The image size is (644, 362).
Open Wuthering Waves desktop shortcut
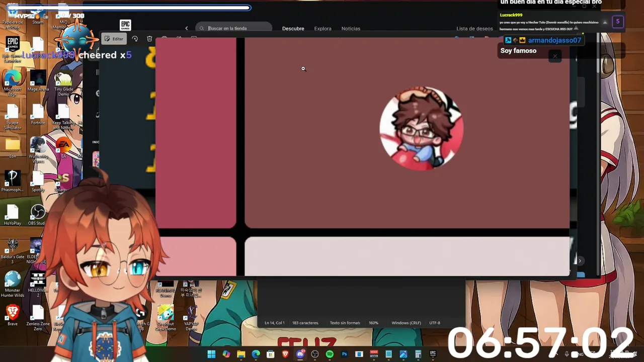pos(38,151)
